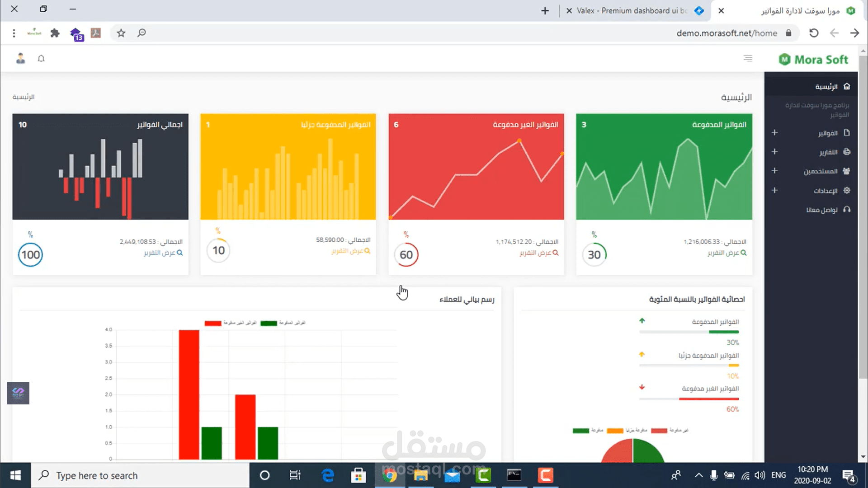Expand the التقارير section plus icon
Screen dimensions: 868x488
pos(775,152)
